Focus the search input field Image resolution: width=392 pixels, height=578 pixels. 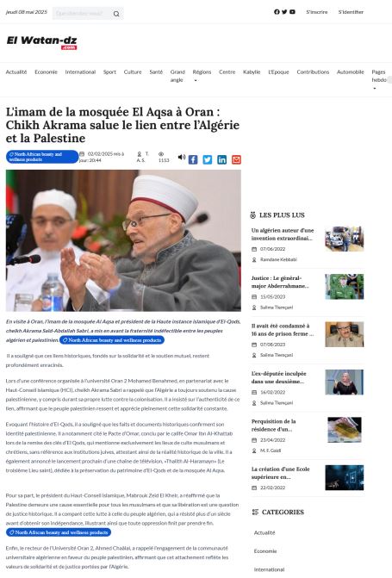click(x=83, y=14)
